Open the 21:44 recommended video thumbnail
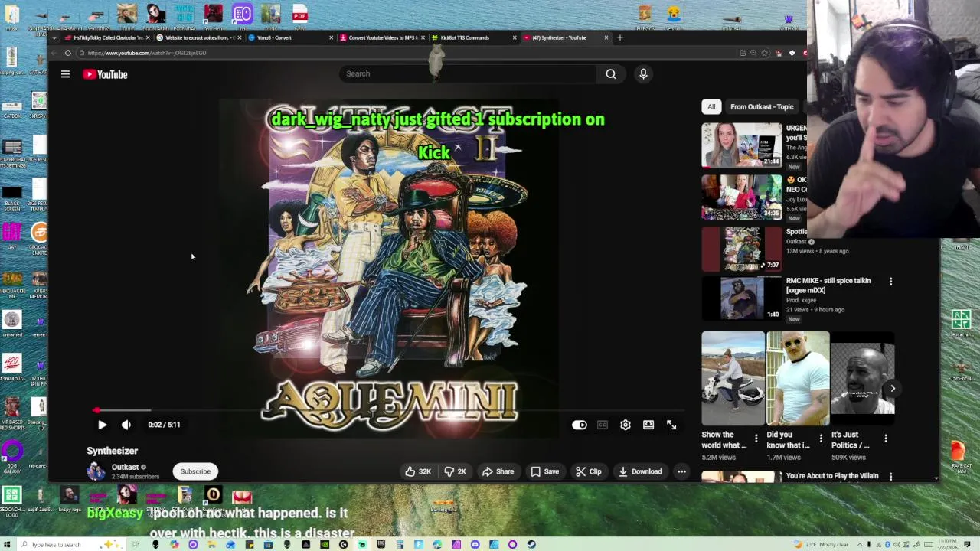This screenshot has height=551, width=980. tap(742, 145)
